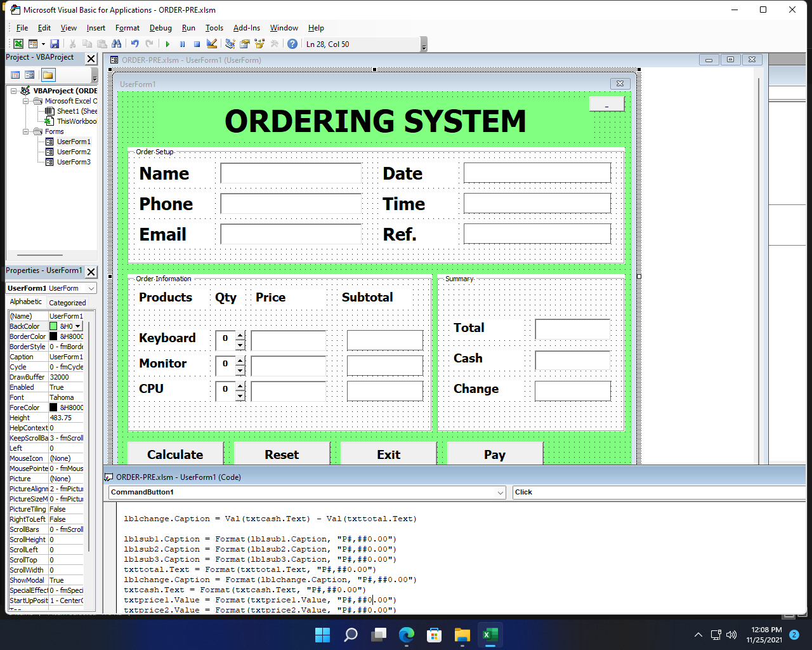Undo the last action with the toolbar arrow
The image size is (812, 650).
click(x=135, y=44)
